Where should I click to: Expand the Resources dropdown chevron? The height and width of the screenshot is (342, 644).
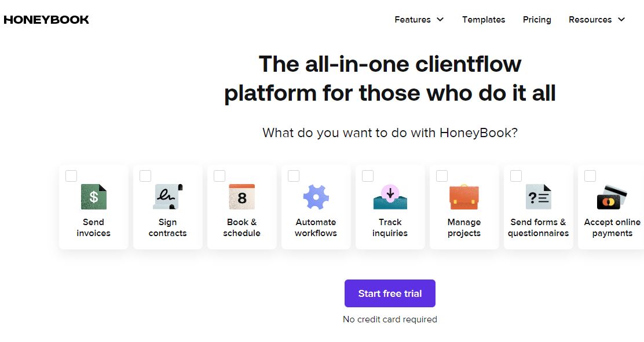[621, 19]
